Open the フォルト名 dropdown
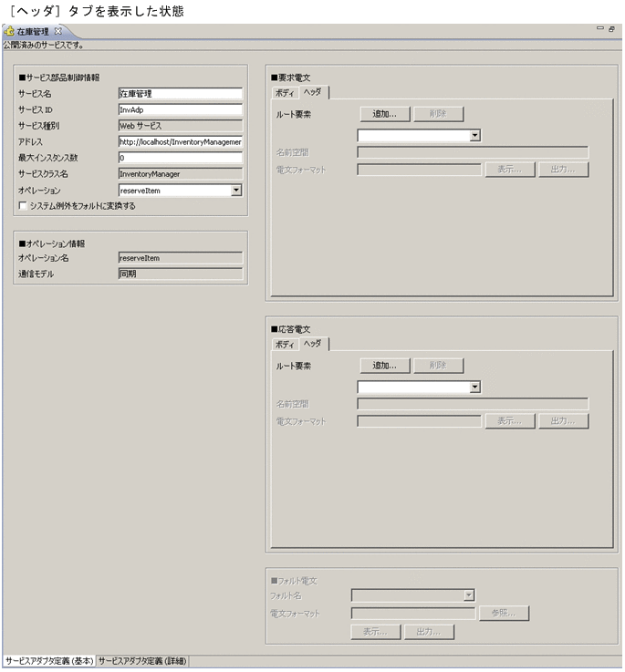This screenshot has width=625, height=672. [x=468, y=594]
